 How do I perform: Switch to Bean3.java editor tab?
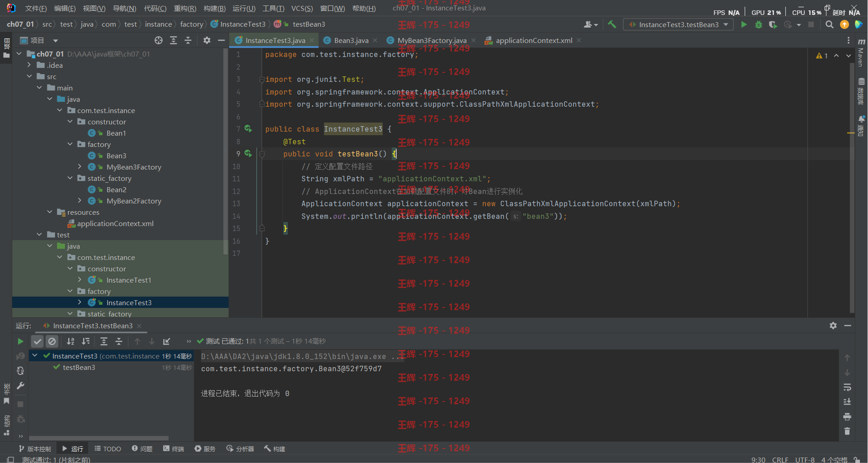point(351,41)
